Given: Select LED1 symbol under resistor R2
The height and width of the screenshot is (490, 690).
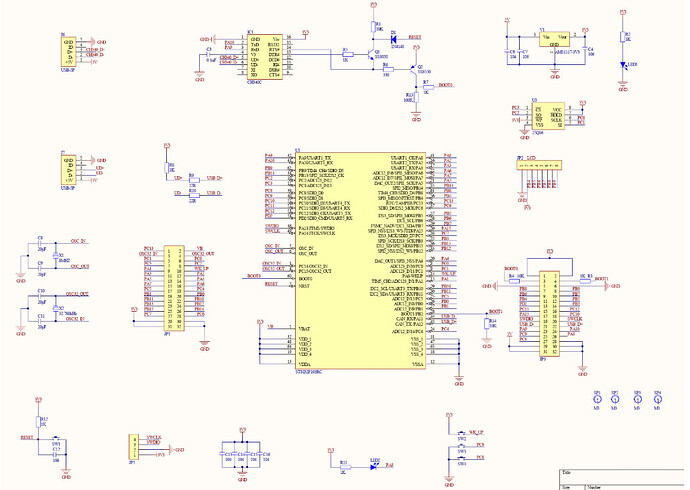Looking at the screenshot, I should [623, 65].
